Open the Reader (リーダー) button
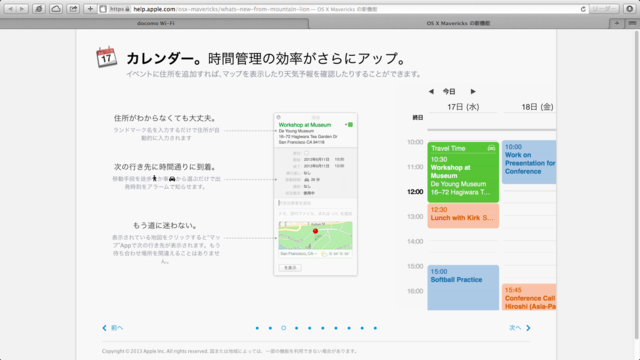640x360 pixels. [604, 9]
